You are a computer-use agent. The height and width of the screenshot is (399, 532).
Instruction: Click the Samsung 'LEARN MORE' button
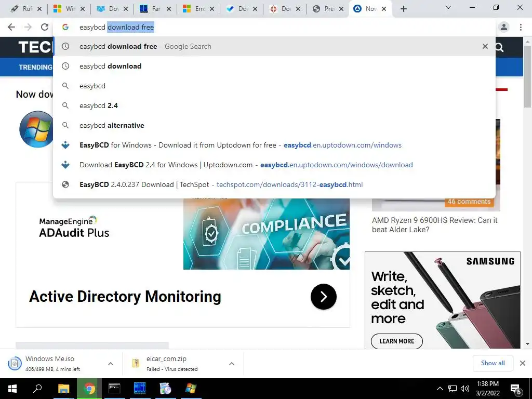click(396, 341)
